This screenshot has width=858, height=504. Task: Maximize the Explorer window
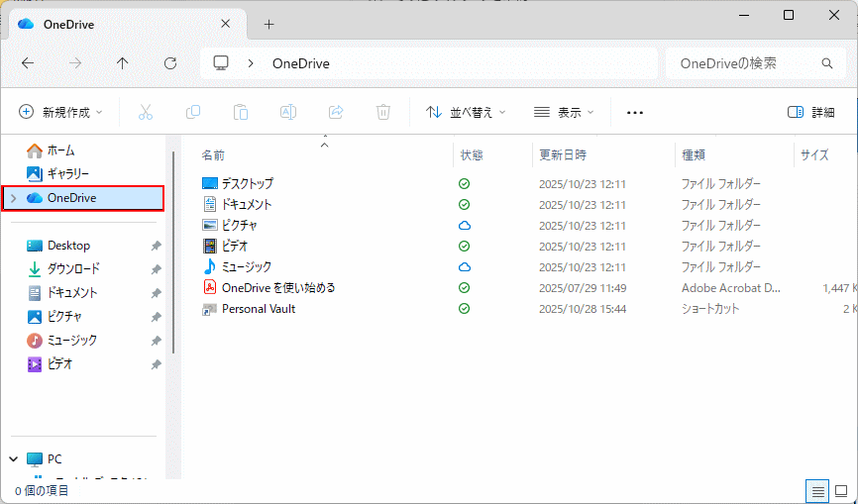click(x=789, y=15)
